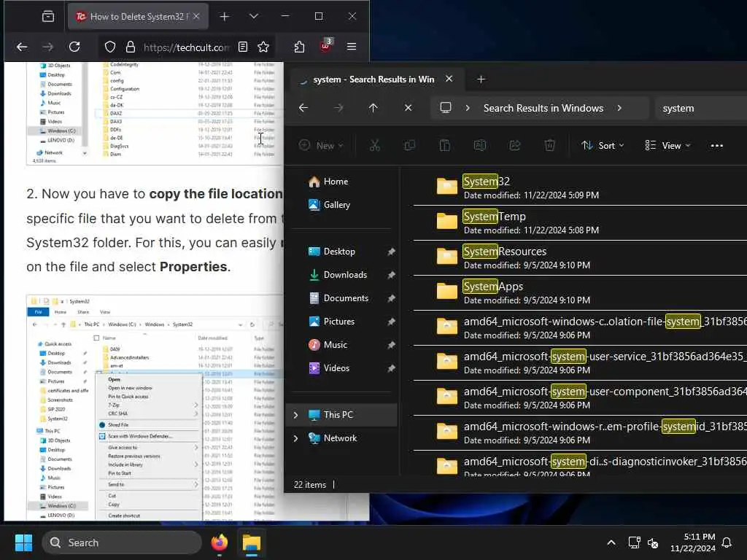
Task: Expand This PC in navigation pane
Action: 296,415
